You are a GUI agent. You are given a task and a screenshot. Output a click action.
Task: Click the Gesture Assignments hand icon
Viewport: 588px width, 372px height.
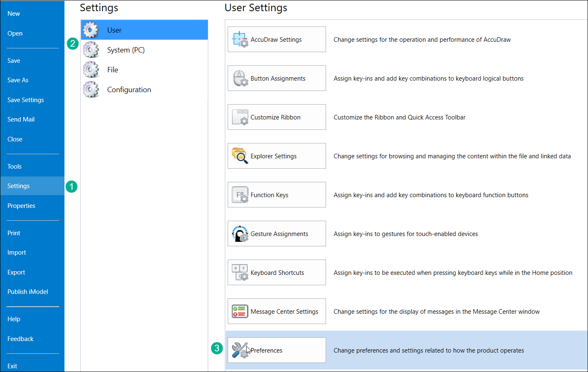240,234
